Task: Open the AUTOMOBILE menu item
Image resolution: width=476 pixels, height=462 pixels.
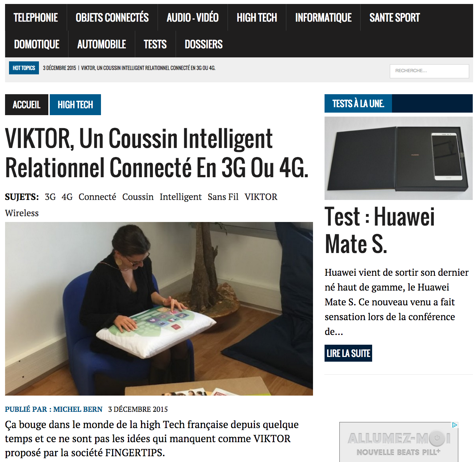Action: tap(102, 44)
